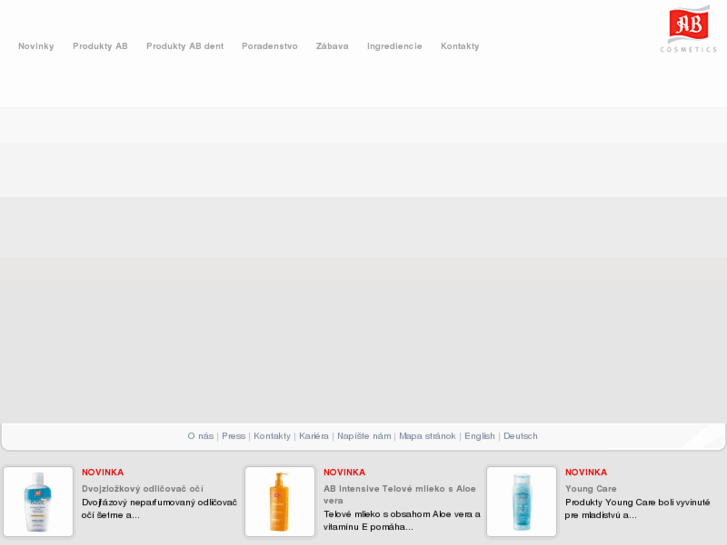Go to the Poradenstvo section
This screenshot has height=545, width=727.
pos(270,46)
